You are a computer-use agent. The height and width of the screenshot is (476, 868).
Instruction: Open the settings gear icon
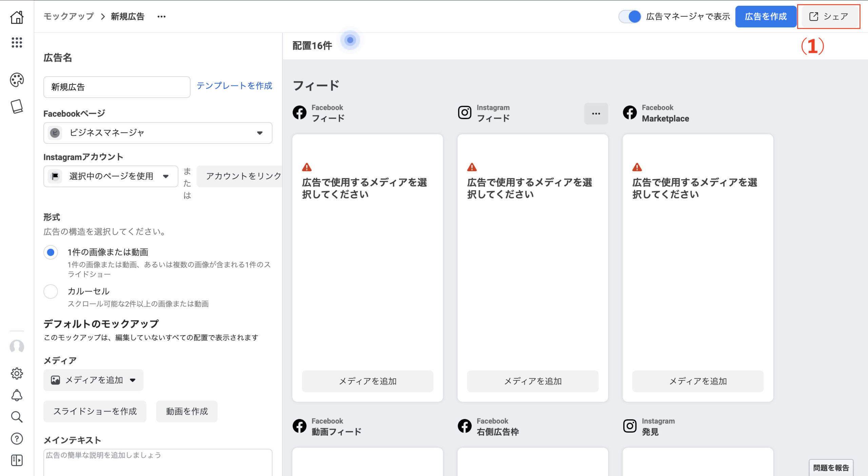[17, 373]
